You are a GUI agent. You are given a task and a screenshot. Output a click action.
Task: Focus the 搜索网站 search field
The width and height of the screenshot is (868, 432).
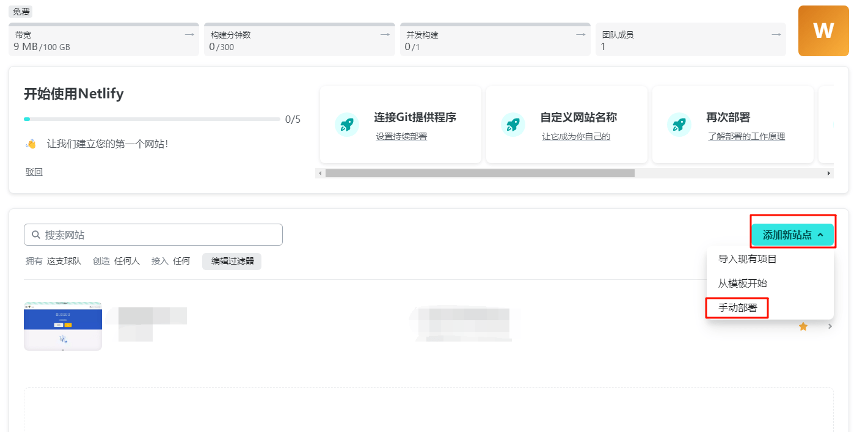click(x=153, y=235)
